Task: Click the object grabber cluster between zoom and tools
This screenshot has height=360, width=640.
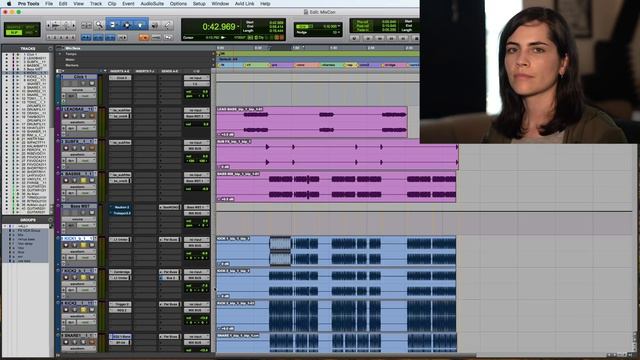Action: pos(86,26)
